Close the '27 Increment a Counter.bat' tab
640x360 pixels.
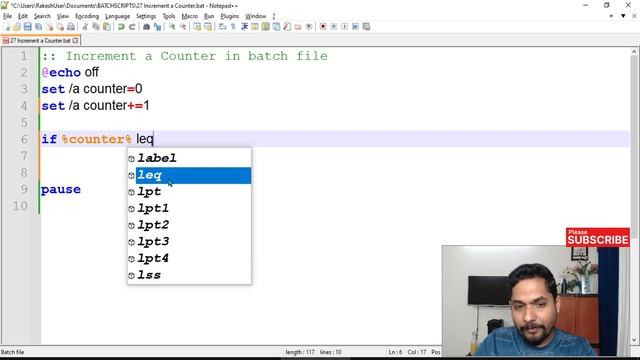[76, 41]
